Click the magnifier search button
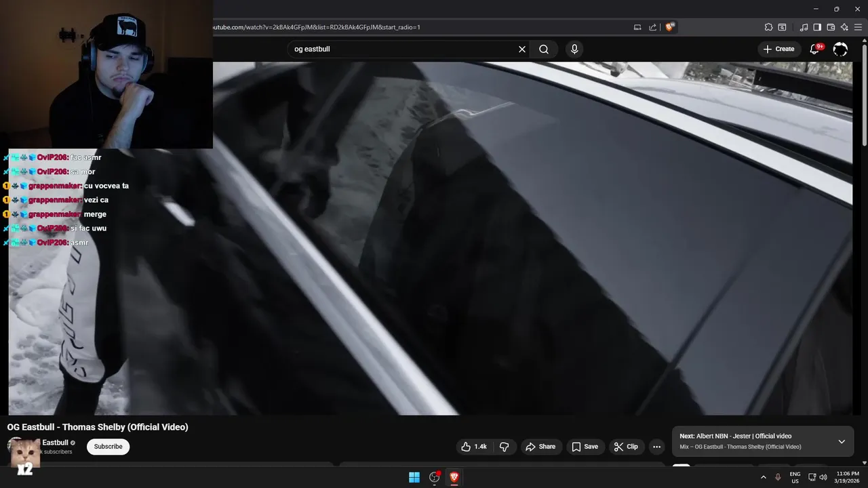Viewport: 868px width, 488px height. (x=544, y=49)
